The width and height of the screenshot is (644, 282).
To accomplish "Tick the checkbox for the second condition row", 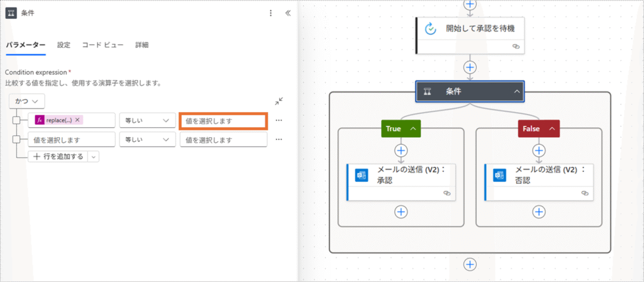I will pyautogui.click(x=17, y=139).
